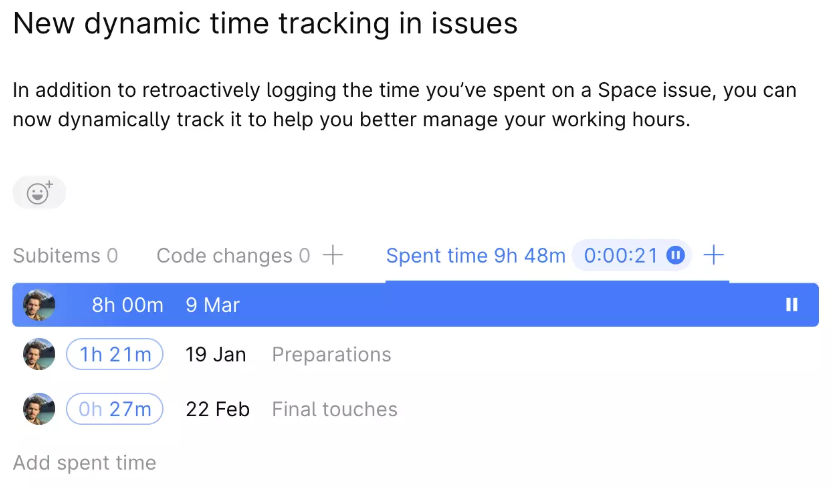This screenshot has width=833, height=488.
Task: Click the 8h 00m duration on the highlighted row
Action: coord(127,305)
